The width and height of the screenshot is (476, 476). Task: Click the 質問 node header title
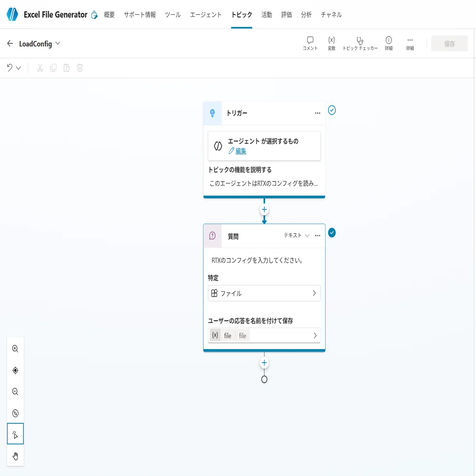[x=233, y=236]
